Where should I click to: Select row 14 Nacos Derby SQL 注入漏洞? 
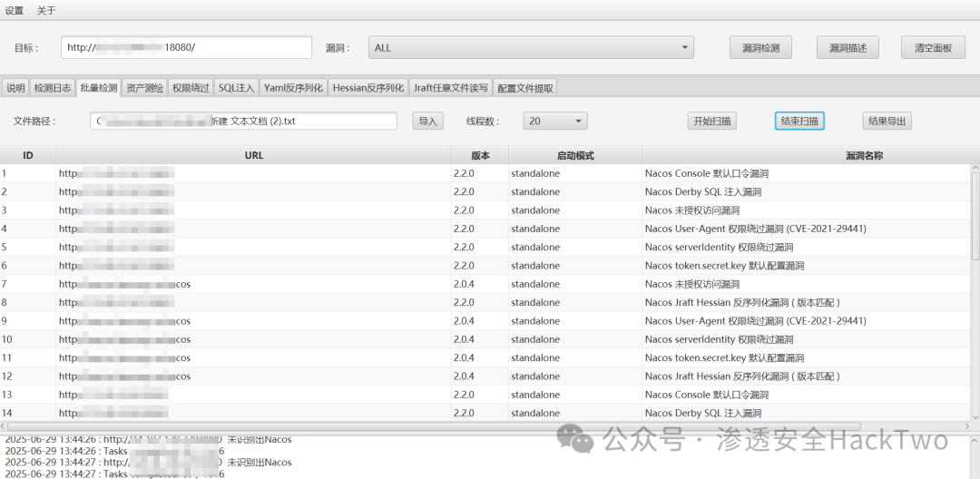click(x=485, y=413)
